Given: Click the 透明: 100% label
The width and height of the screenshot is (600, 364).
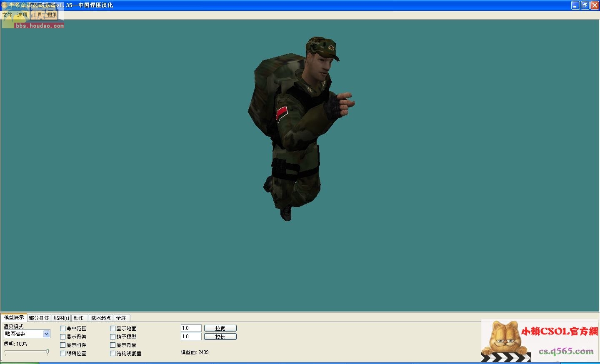Looking at the screenshot, I should [x=15, y=344].
